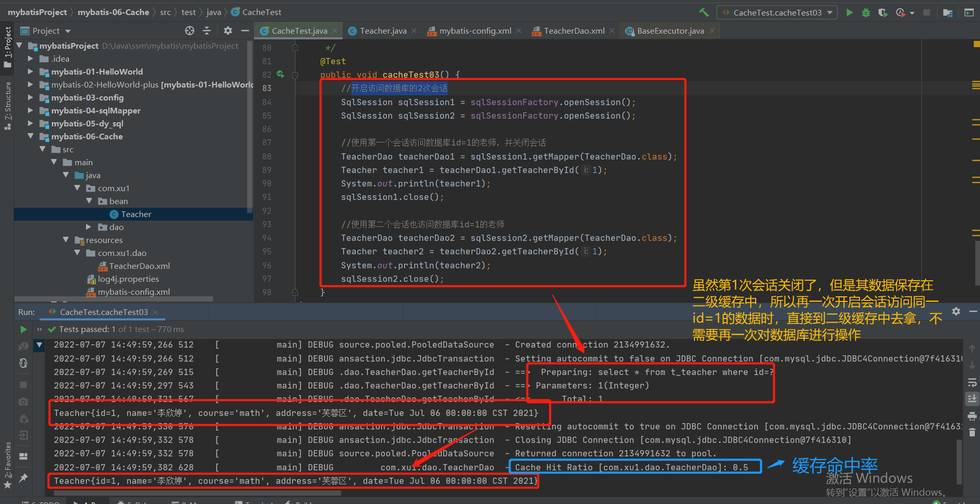Image resolution: width=980 pixels, height=504 pixels.
Task: Open dropdown arrow next to profiler icon
Action: tap(912, 13)
